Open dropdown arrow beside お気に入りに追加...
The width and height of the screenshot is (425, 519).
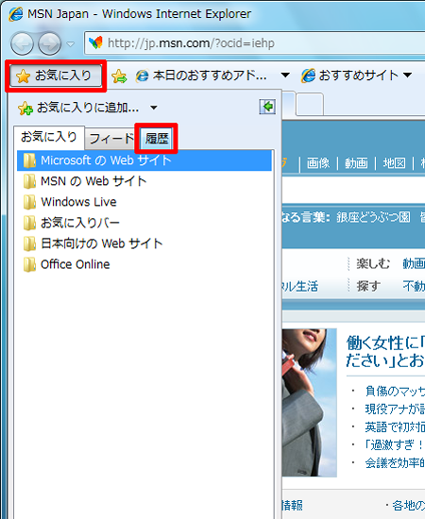[x=153, y=108]
